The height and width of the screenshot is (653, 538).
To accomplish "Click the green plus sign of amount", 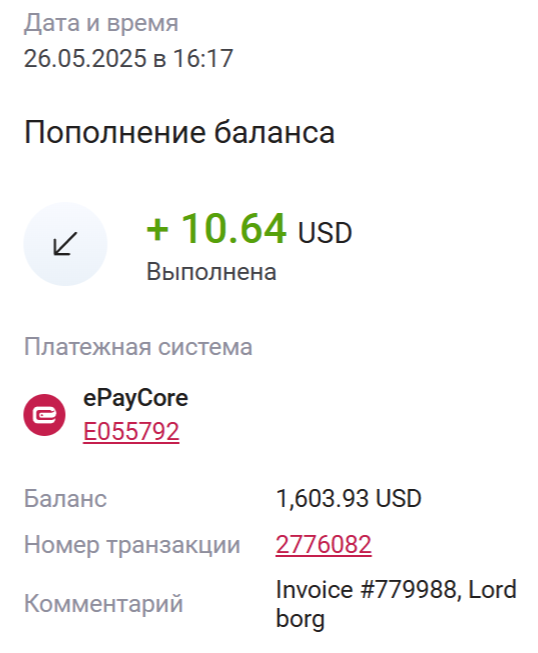I will pyautogui.click(x=157, y=229).
